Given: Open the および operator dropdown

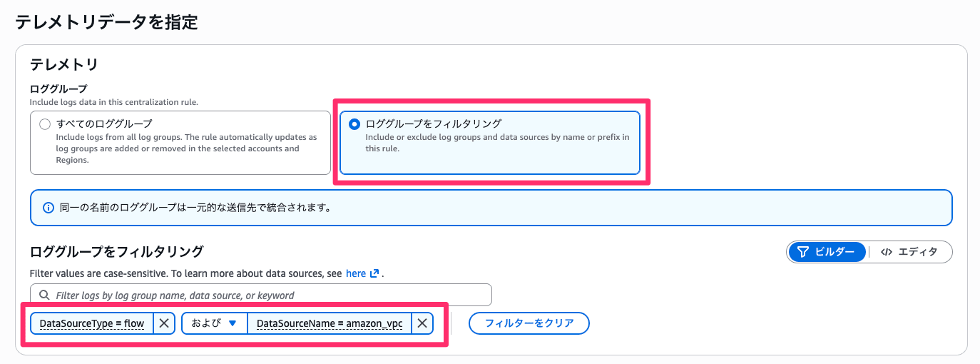Looking at the screenshot, I should point(214,323).
